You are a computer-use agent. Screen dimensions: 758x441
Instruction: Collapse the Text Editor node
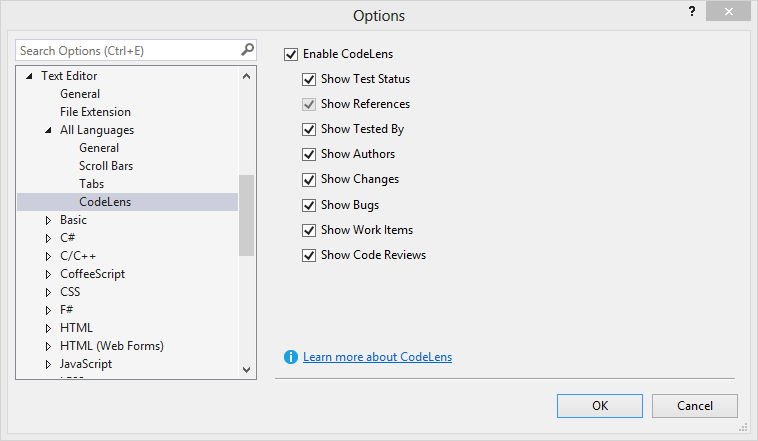click(x=29, y=76)
